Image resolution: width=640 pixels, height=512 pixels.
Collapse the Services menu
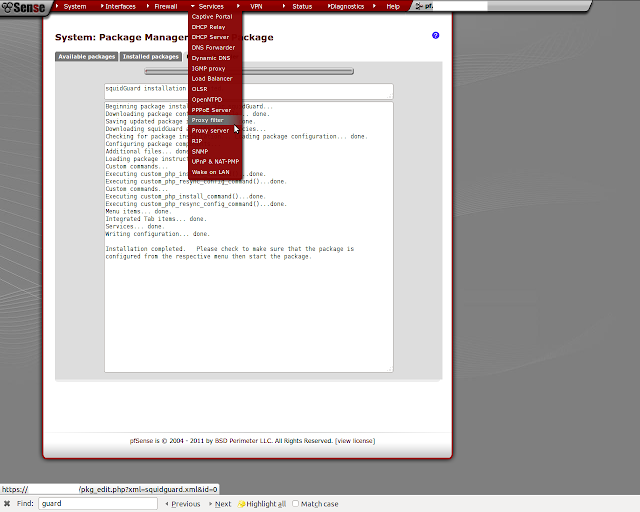tap(211, 6)
